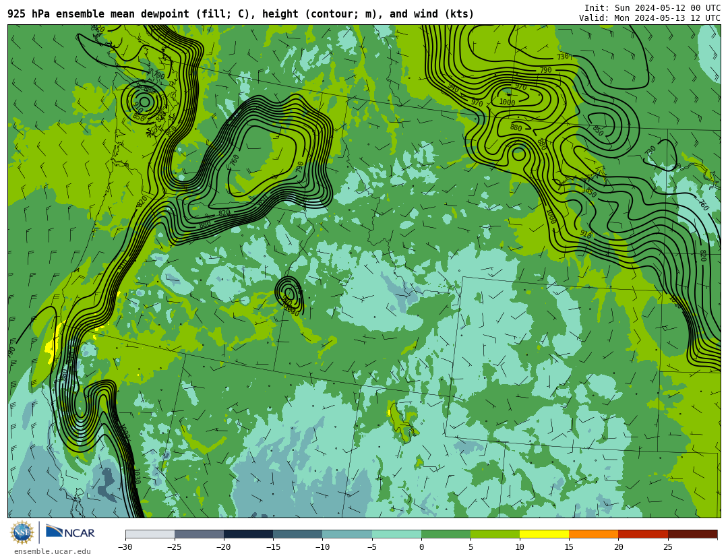Click the 20 colorbar tick label

(x=618, y=547)
